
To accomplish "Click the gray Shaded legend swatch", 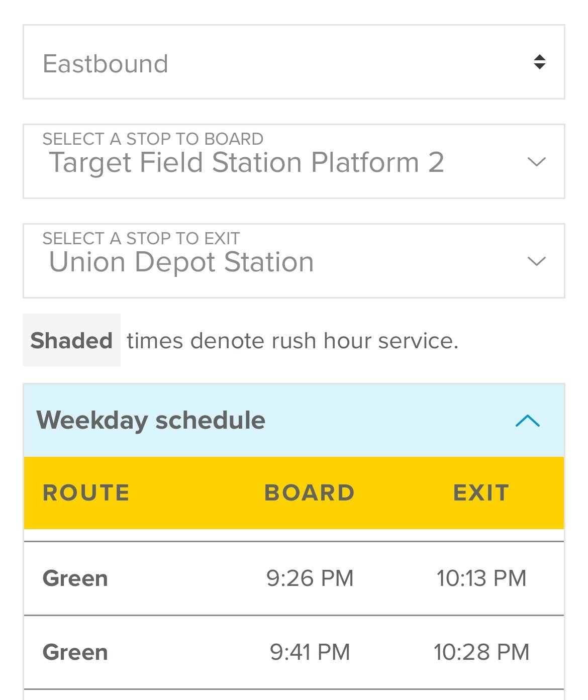I will (71, 340).
